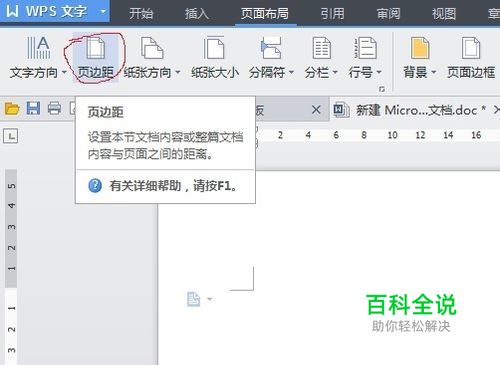Click the horizontal ruler at mark 8

(364, 135)
